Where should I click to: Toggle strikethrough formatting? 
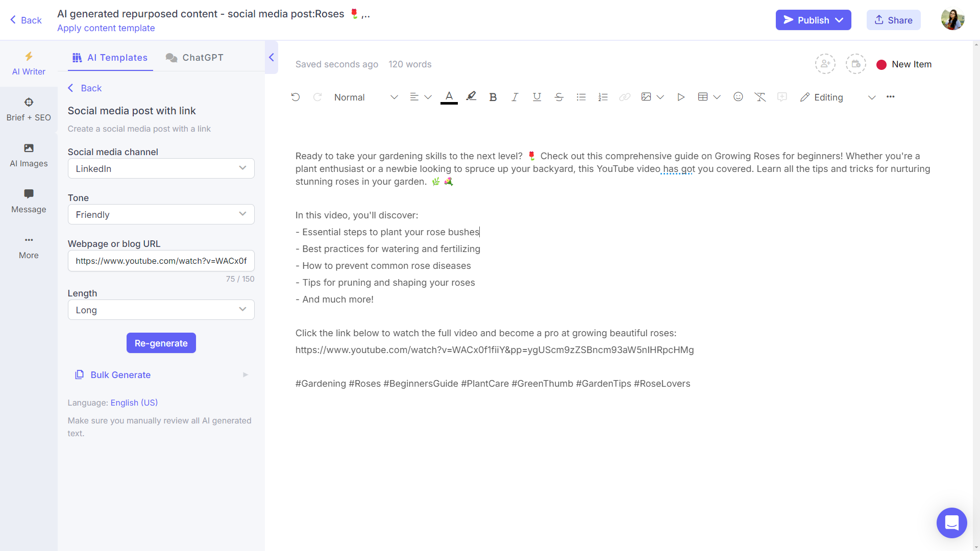coord(558,97)
